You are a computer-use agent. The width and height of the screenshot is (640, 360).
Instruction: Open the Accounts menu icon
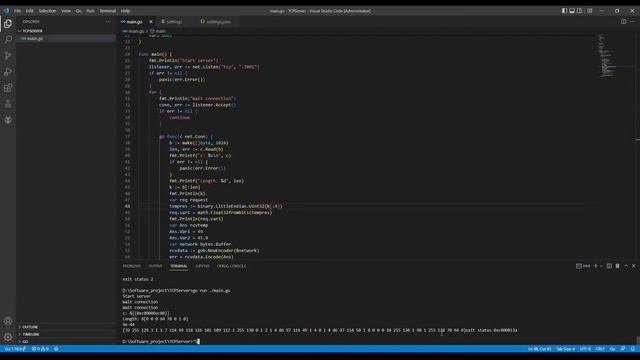8,321
